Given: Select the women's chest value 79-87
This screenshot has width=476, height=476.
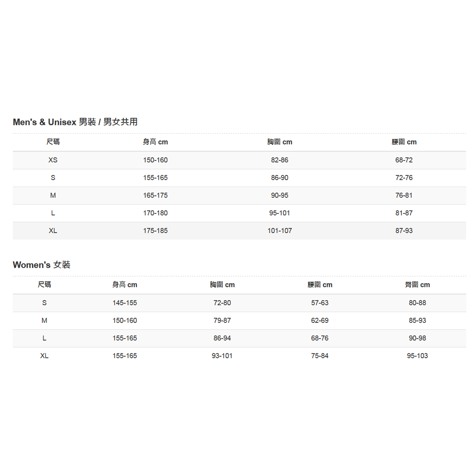Looking at the screenshot, I should tap(222, 320).
